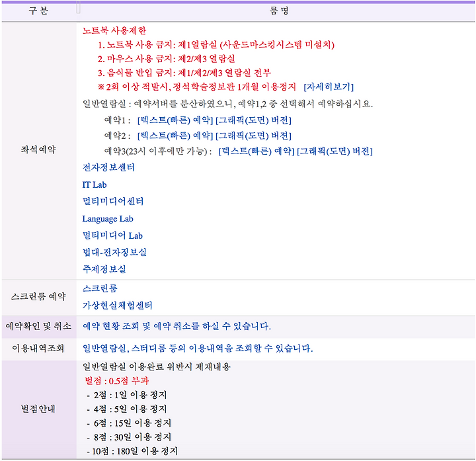
Task: Click the 스크린룸 예약 row label
Action: tap(38, 296)
